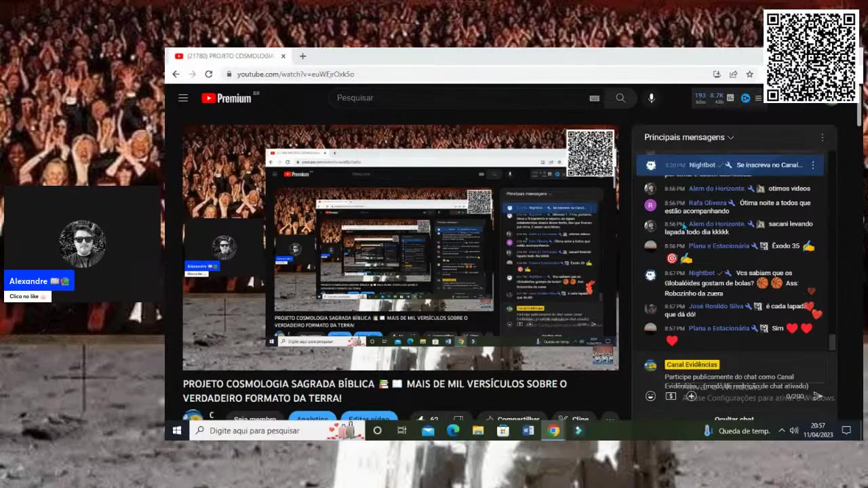Viewport: 868px width, 488px height.
Task: Open the Windows notification center
Action: coord(846,430)
